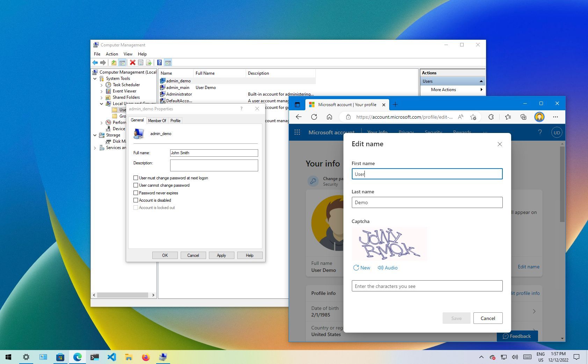Screen dimensions: 588x364
Task: Navigate back using the Computer Management back arrow
Action: (x=95, y=62)
